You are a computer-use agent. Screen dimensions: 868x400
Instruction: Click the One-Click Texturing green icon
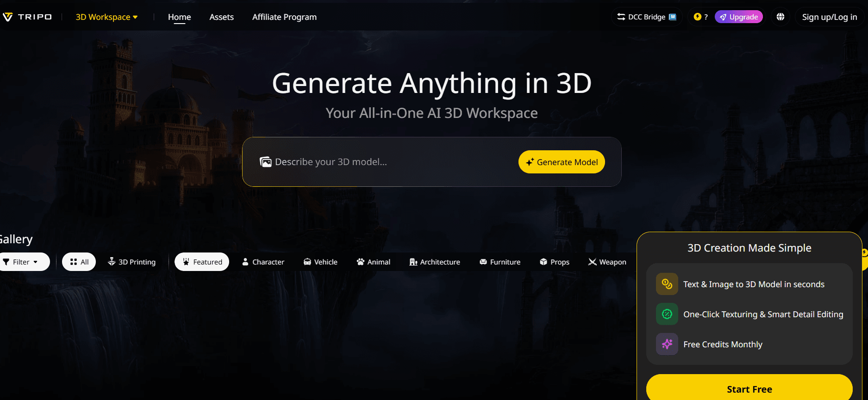(667, 314)
